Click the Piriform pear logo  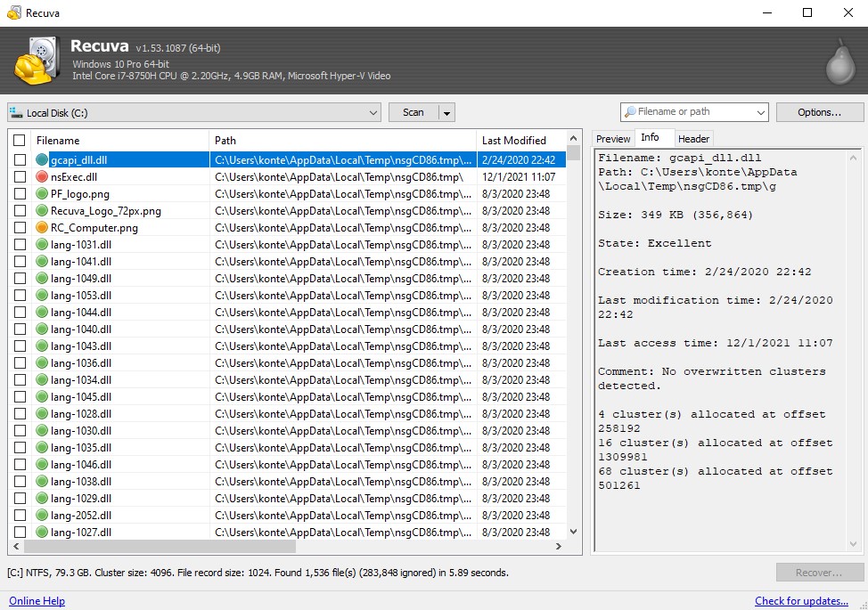click(x=841, y=61)
